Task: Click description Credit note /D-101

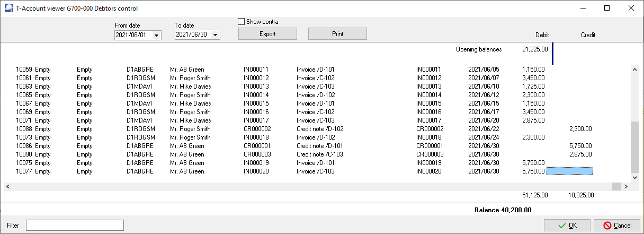Action: point(320,146)
